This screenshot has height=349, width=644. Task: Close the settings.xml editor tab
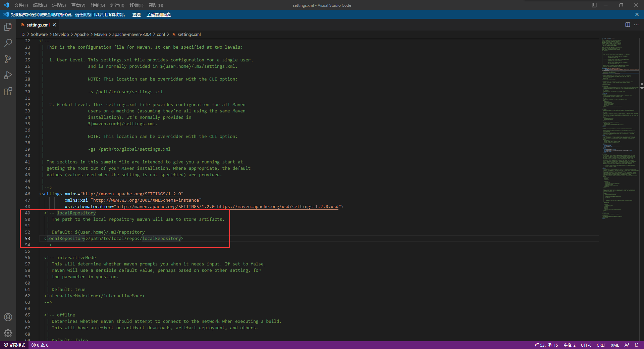click(54, 25)
